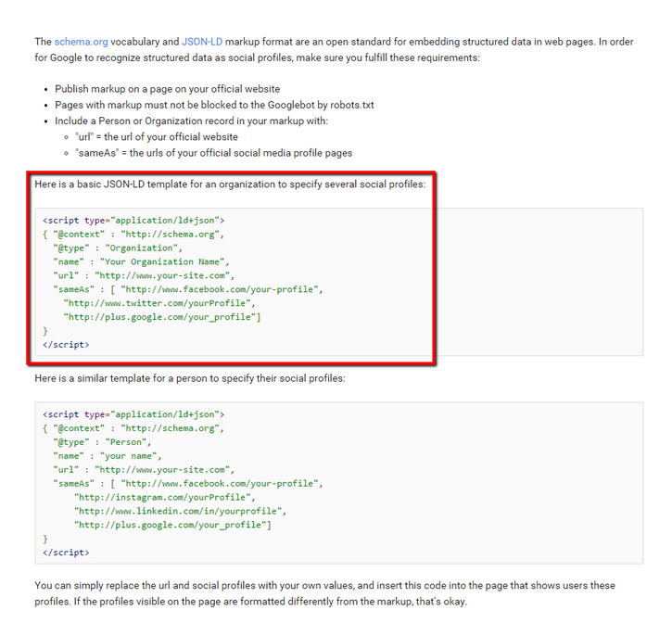Screen dimensions: 672x623
Task: Click the '"Your Organization Name"' code line
Action: click(x=141, y=261)
